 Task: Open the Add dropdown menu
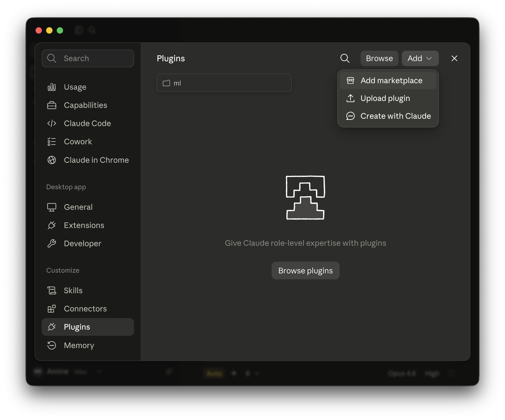[x=420, y=58]
